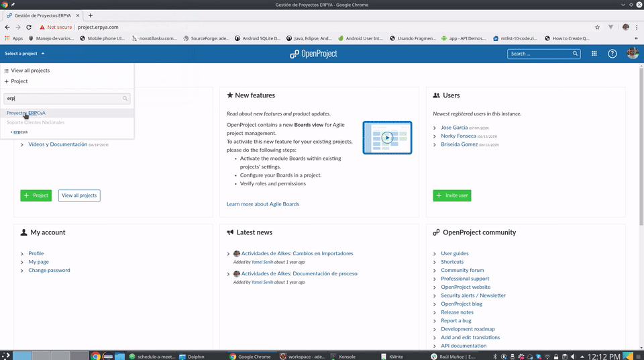Click the search magnifier in header
This screenshot has width=644, height=360.
[575, 54]
